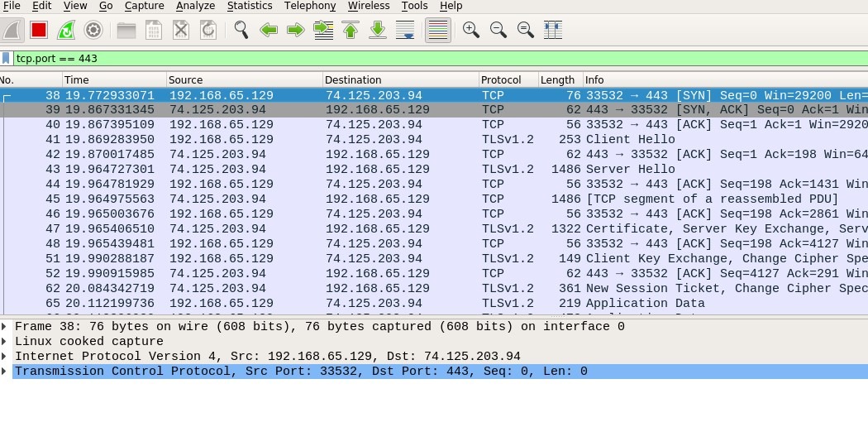Toggle packet list colorize rules button
868x427 pixels.
pos(438,30)
